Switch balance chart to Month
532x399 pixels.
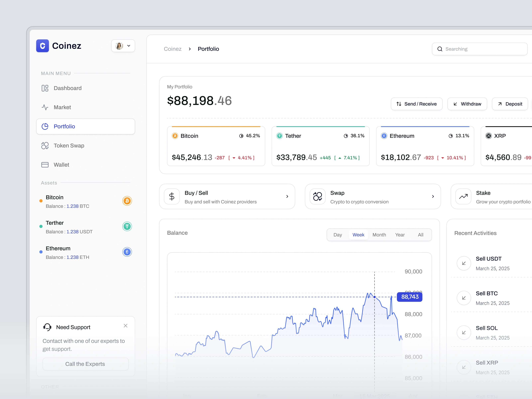pyautogui.click(x=379, y=235)
